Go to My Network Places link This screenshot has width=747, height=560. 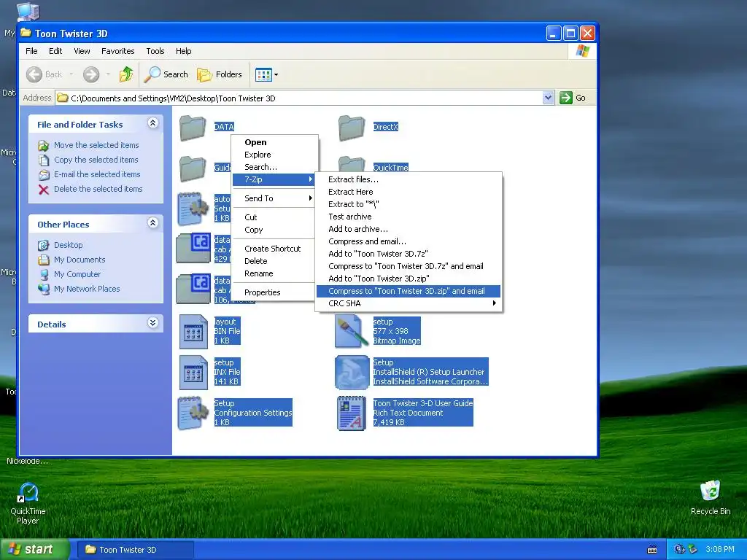[x=87, y=289]
